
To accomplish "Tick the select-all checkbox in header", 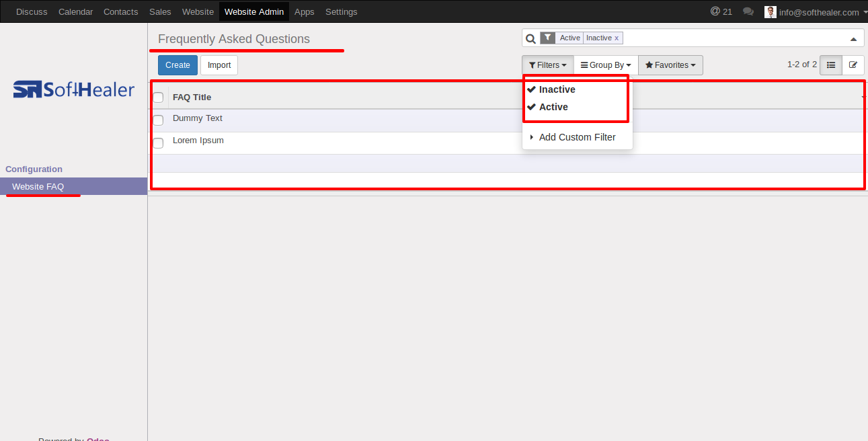I will (159, 97).
